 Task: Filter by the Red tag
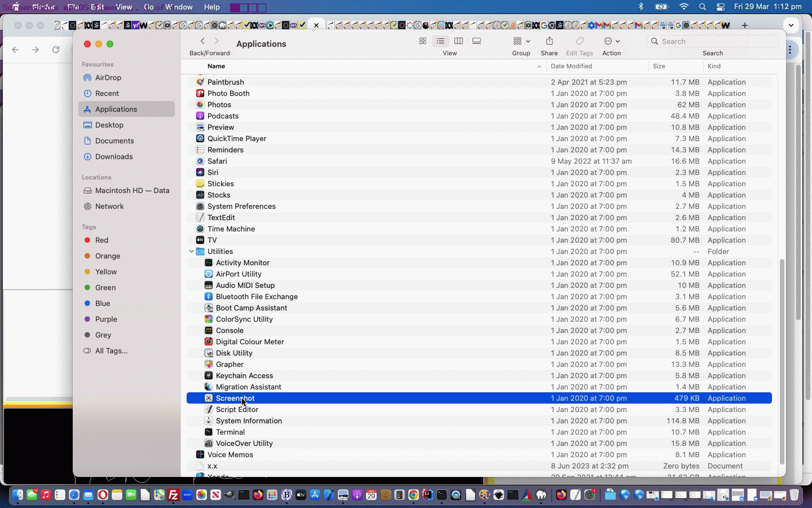[x=126, y=240]
